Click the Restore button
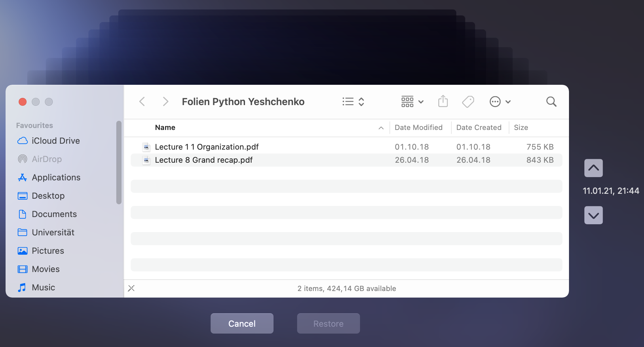 [x=328, y=323]
